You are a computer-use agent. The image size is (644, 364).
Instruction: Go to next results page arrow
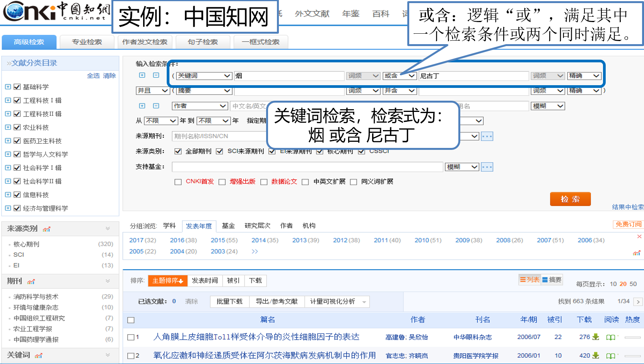pos(638,302)
